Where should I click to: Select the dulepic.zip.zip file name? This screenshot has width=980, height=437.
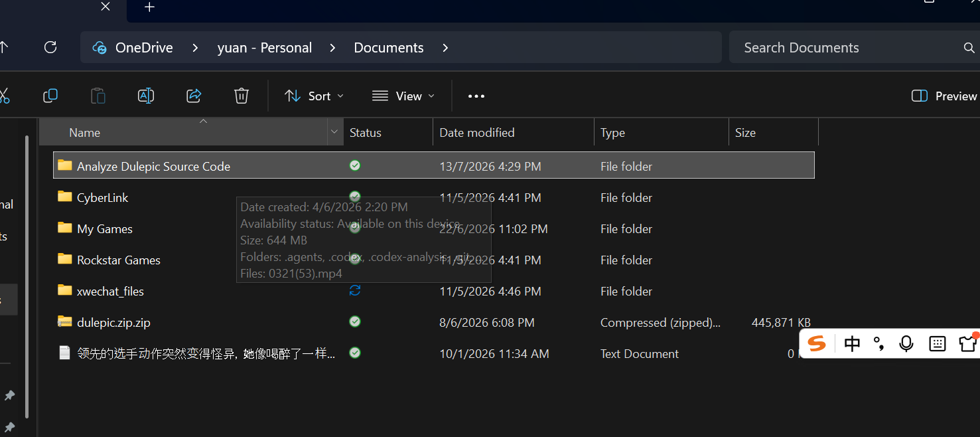tap(113, 322)
